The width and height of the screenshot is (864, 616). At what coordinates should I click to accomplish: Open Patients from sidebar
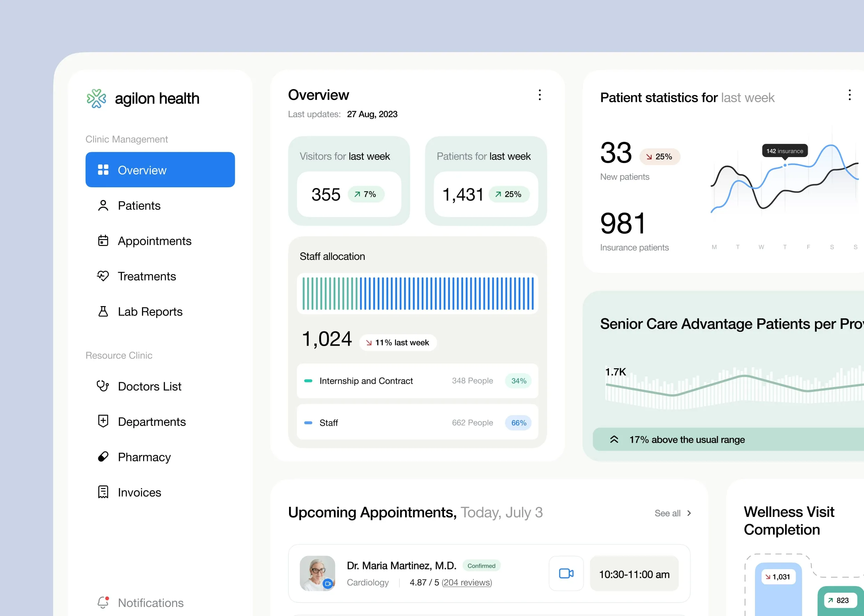(160, 205)
